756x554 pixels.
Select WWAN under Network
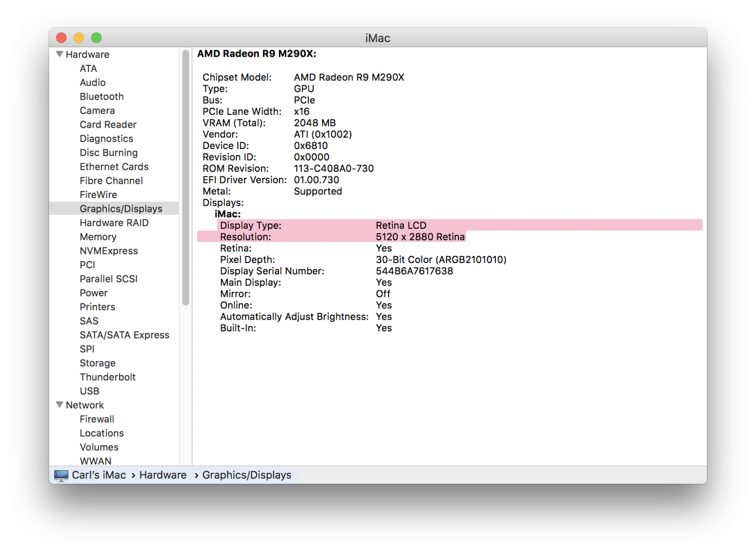pyautogui.click(x=96, y=461)
